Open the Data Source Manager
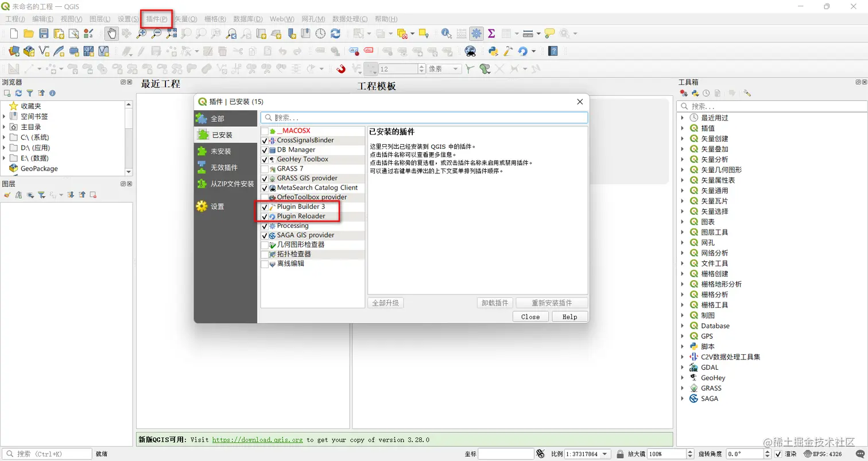This screenshot has width=868, height=461. [x=14, y=51]
